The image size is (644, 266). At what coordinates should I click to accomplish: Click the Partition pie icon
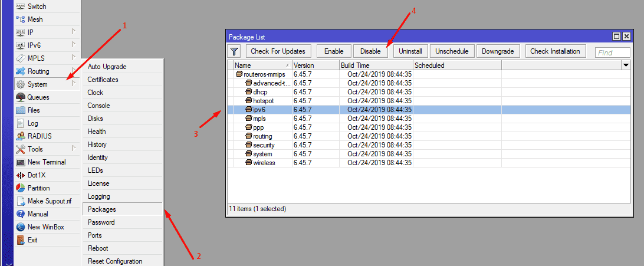21,188
